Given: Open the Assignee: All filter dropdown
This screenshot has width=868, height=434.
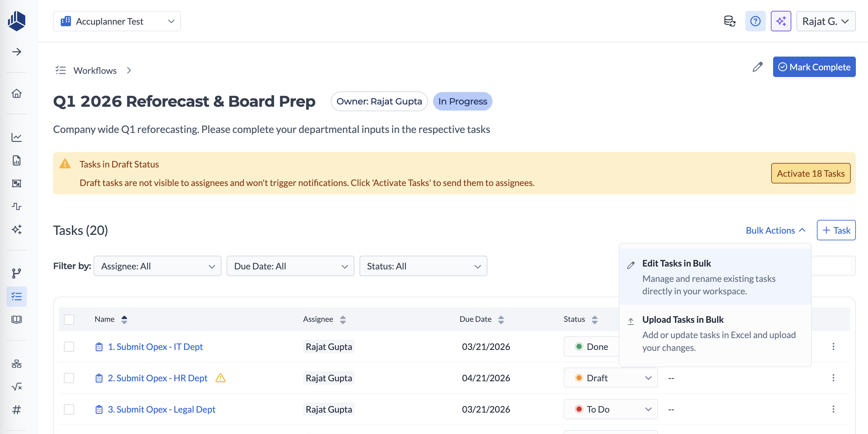Looking at the screenshot, I should pyautogui.click(x=157, y=266).
